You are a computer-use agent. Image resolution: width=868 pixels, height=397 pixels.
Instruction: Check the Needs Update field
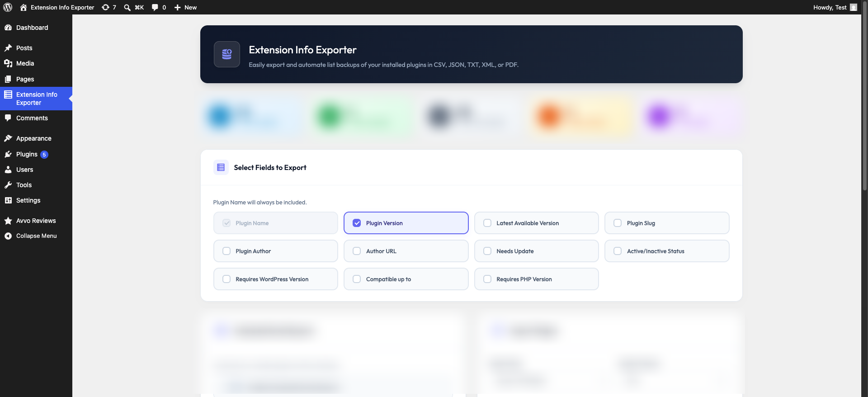[x=487, y=251]
